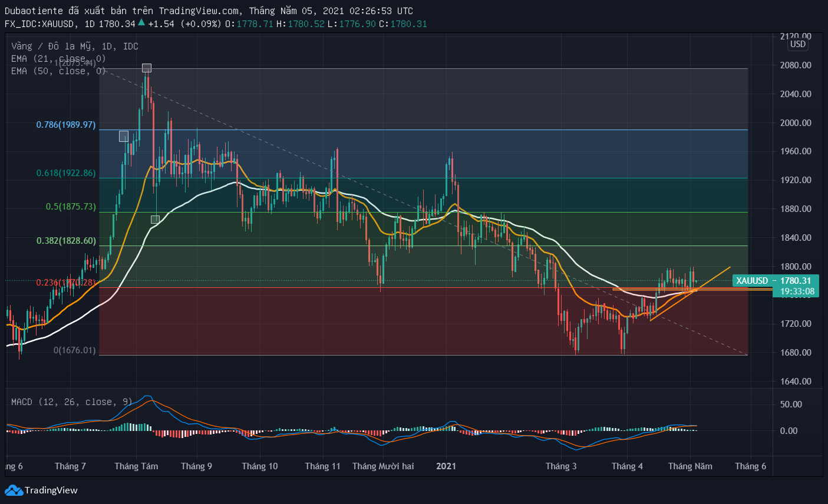Select the Fibonacci anchor handle at the 2075 peak

click(147, 68)
